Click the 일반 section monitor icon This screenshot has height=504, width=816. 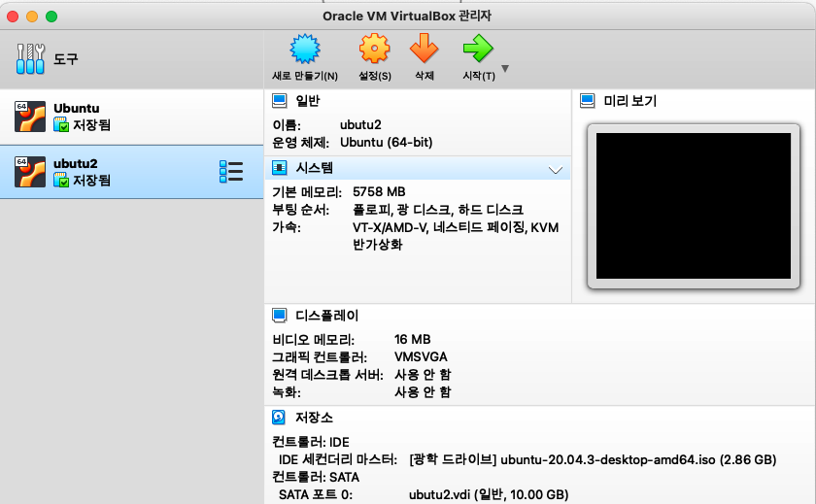(280, 101)
